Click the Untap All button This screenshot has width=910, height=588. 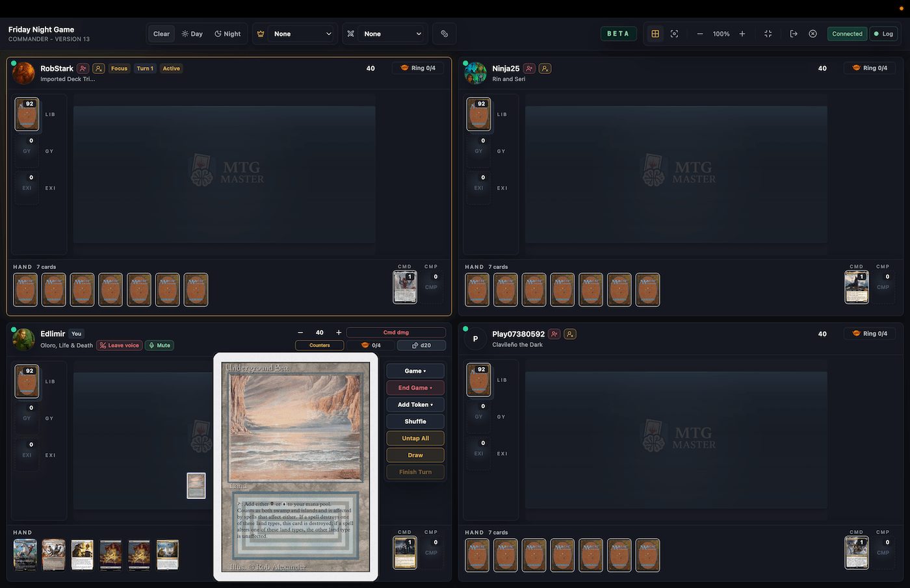415,439
